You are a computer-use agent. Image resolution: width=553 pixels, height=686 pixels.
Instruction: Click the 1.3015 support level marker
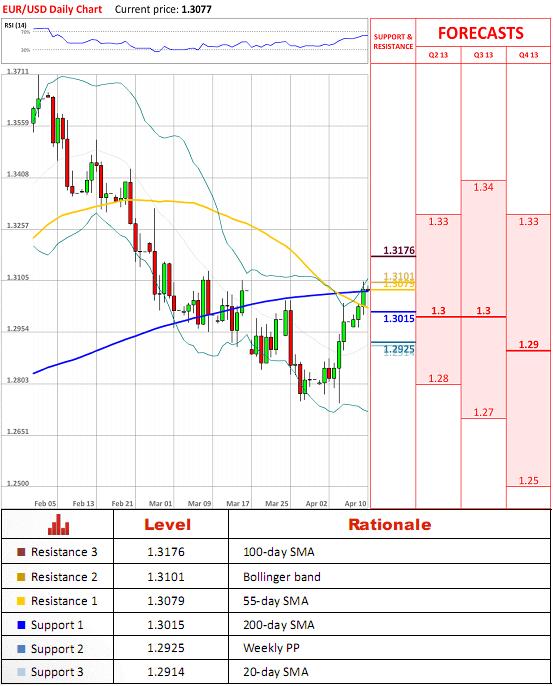(x=399, y=318)
